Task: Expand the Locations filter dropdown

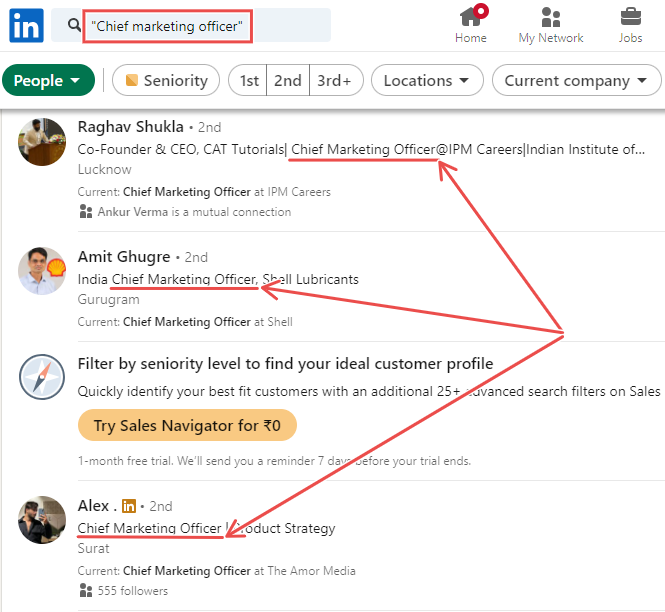Action: click(x=427, y=80)
